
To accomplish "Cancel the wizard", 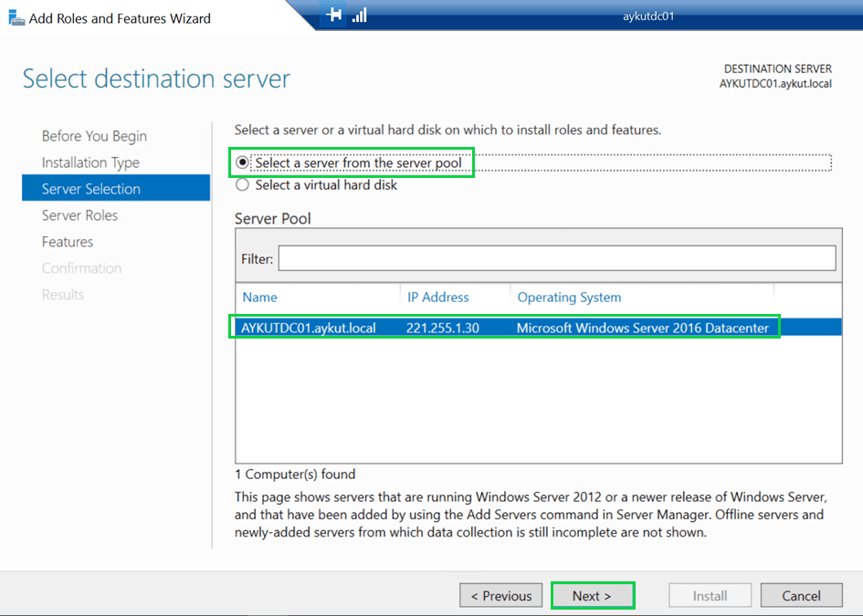I will coord(801,596).
